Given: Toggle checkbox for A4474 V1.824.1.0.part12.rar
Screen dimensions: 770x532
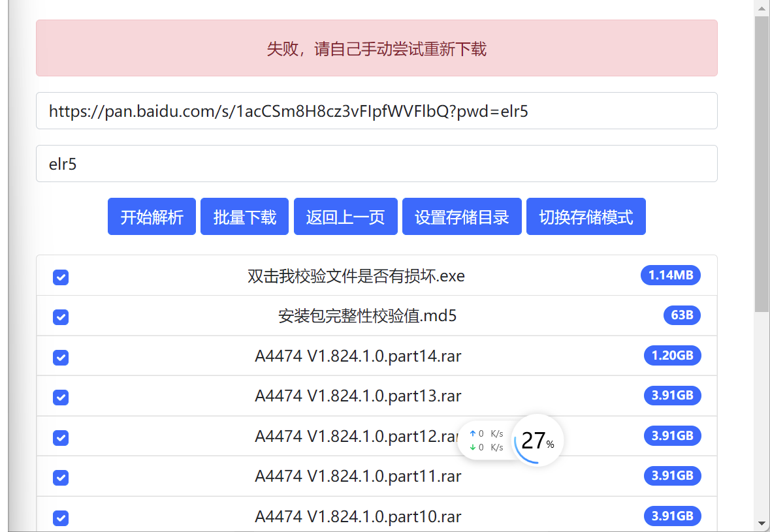Looking at the screenshot, I should (61, 437).
